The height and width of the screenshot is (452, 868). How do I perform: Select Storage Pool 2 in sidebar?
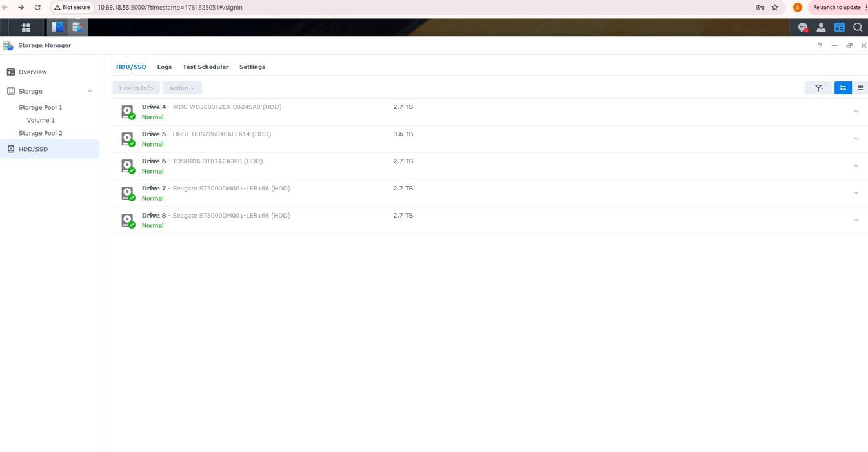(41, 133)
